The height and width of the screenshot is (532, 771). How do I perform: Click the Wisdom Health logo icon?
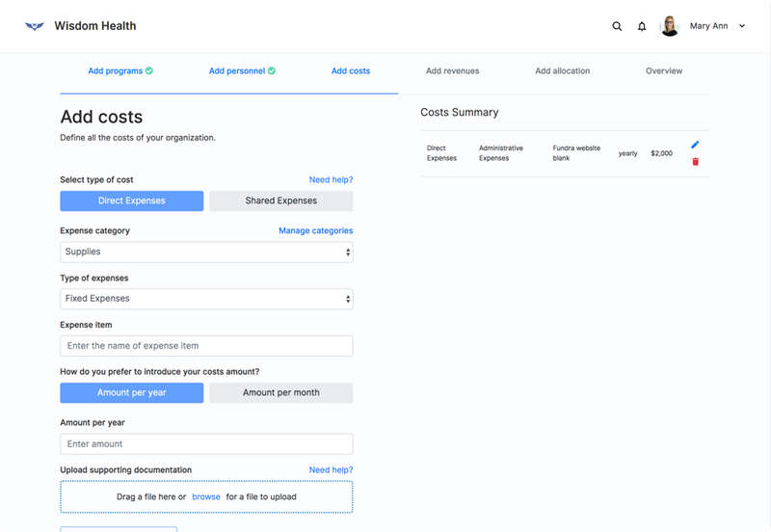(35, 26)
